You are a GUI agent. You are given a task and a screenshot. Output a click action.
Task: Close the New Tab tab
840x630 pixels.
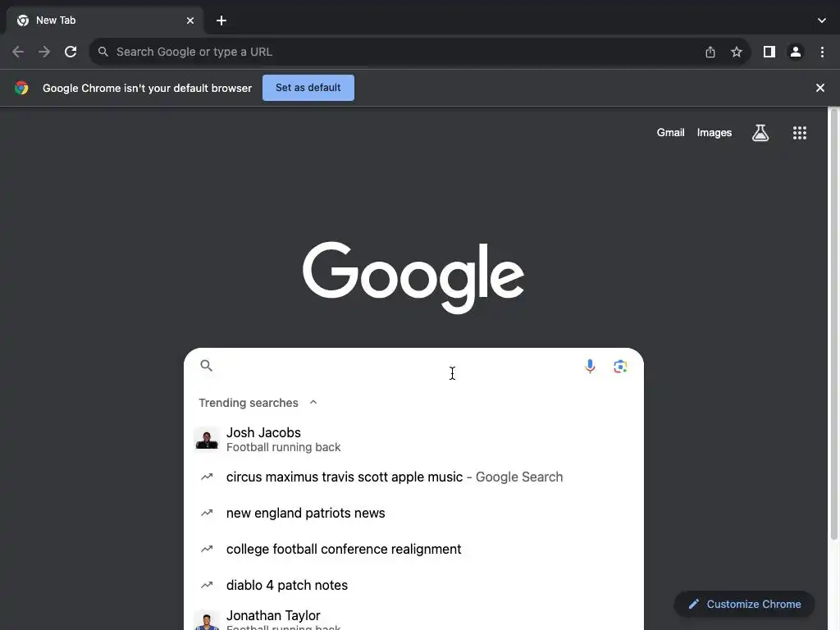190,21
